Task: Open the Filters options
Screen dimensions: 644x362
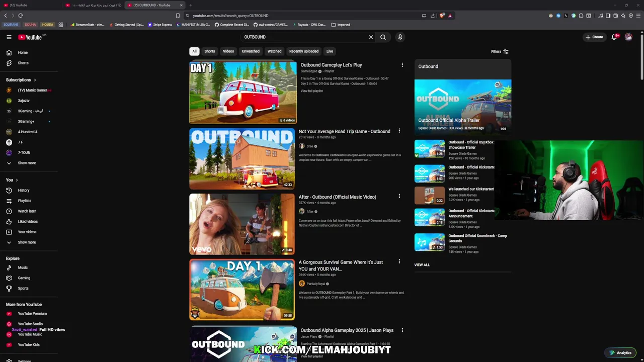Action: pyautogui.click(x=500, y=51)
